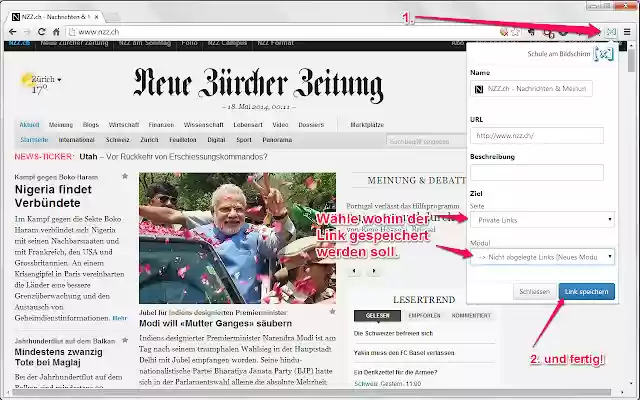Click the Schule am Bildschirm logo in popup
Screen dimensions: 640x400
pyautogui.click(x=604, y=53)
